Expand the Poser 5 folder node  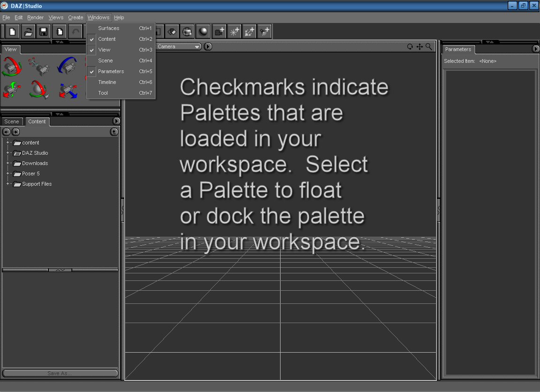pyautogui.click(x=8, y=173)
